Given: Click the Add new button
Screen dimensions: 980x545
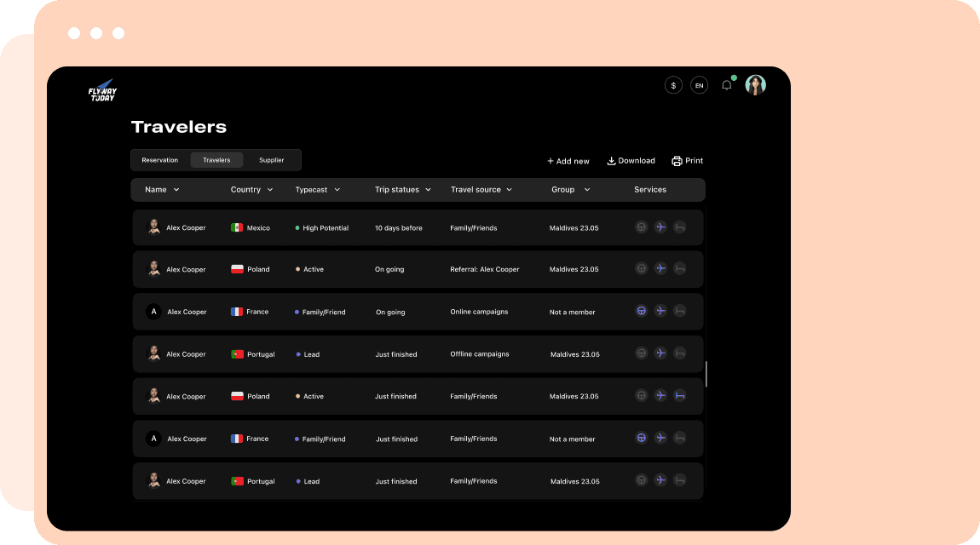Looking at the screenshot, I should (568, 161).
